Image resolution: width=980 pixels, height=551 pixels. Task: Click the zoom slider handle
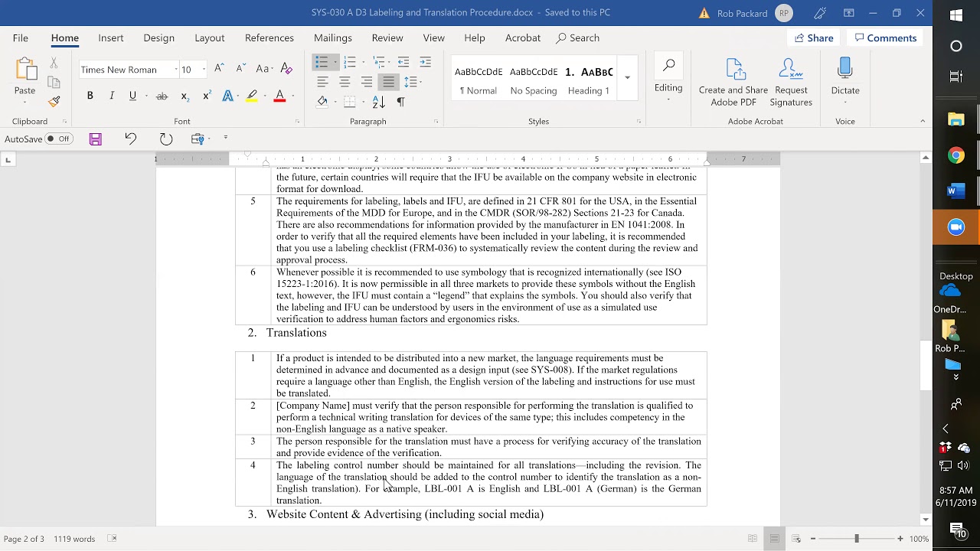coord(857,539)
